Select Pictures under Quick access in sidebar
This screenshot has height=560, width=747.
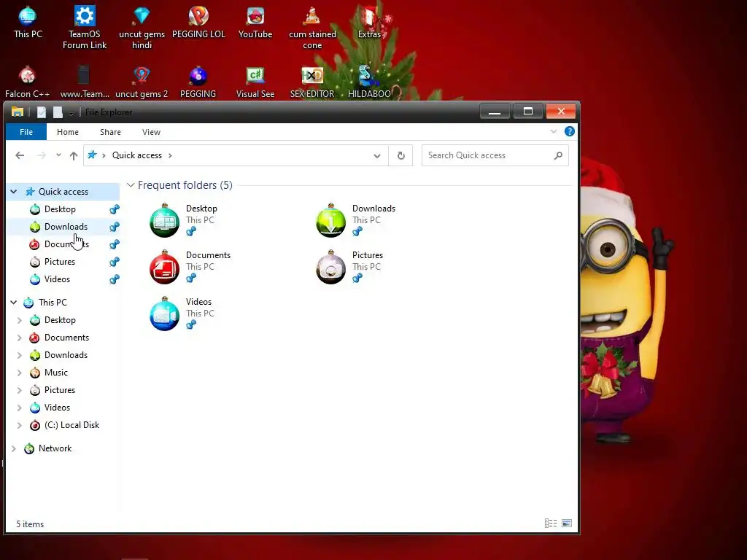click(60, 262)
